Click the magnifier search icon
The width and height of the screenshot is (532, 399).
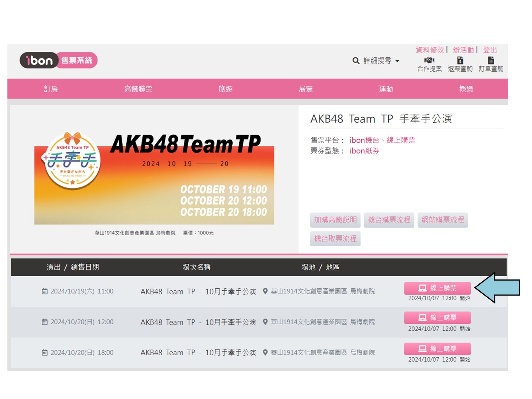click(x=356, y=61)
